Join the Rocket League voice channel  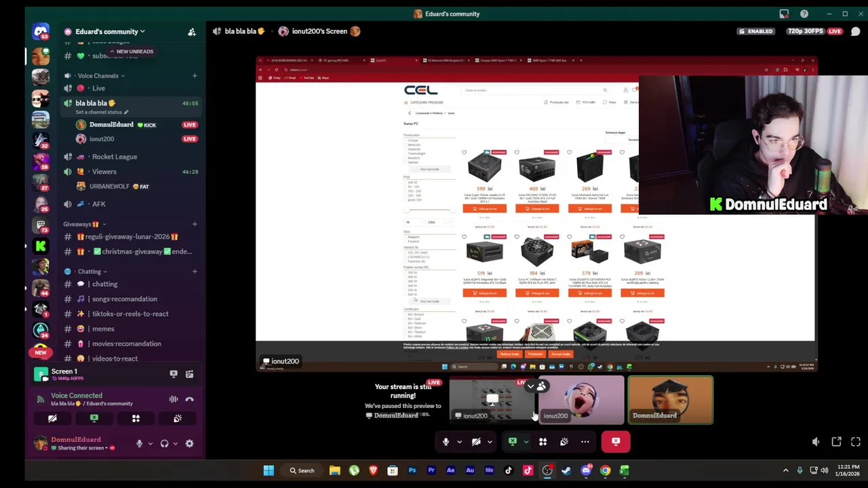pos(115,157)
